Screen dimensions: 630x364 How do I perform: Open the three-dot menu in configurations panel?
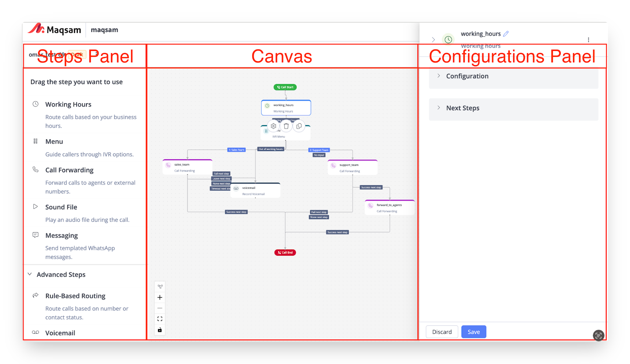pyautogui.click(x=588, y=40)
